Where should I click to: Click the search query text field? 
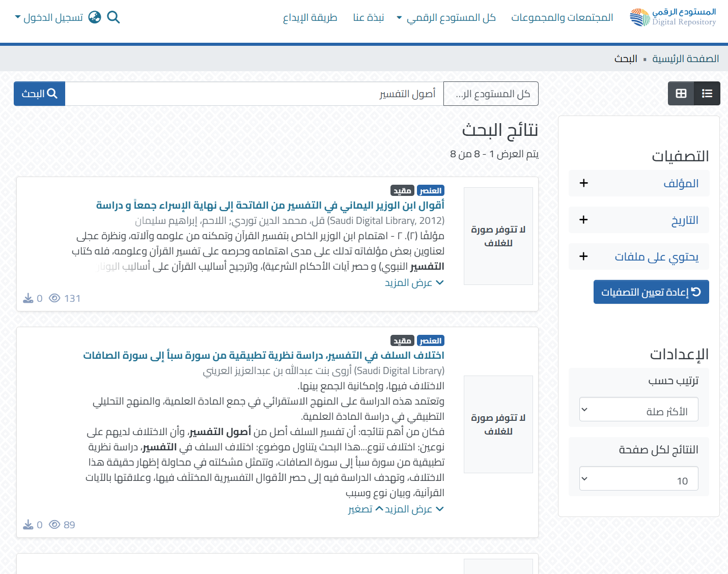click(x=255, y=94)
